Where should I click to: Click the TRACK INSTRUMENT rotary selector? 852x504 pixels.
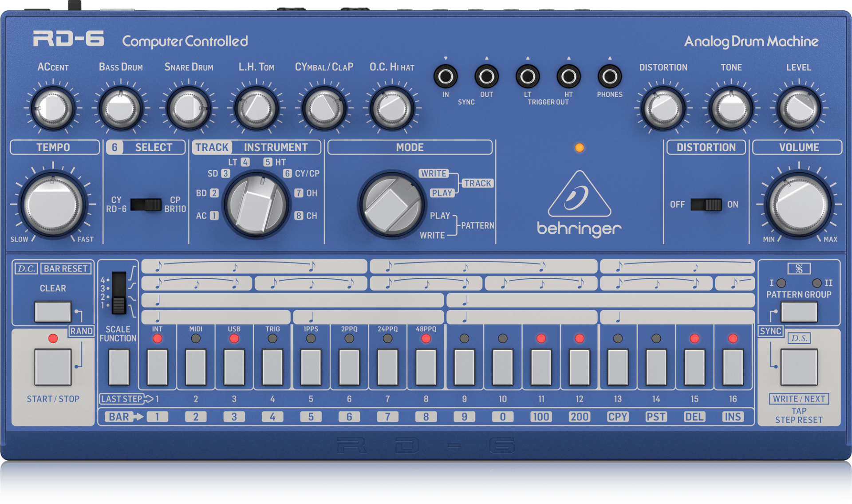click(256, 205)
